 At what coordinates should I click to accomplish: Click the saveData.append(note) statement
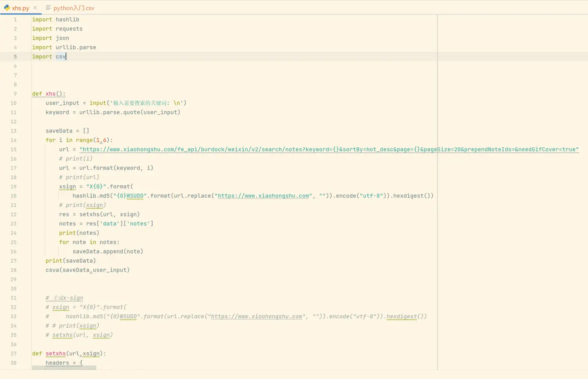pos(107,251)
